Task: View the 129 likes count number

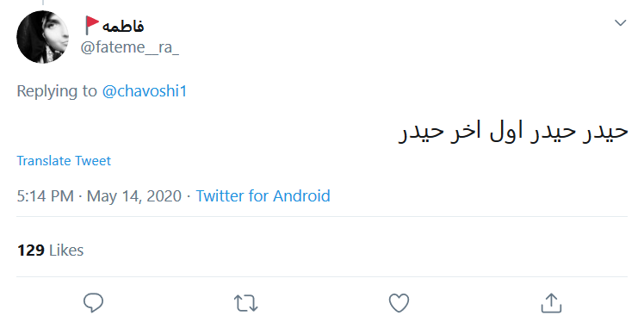Action: [31, 250]
